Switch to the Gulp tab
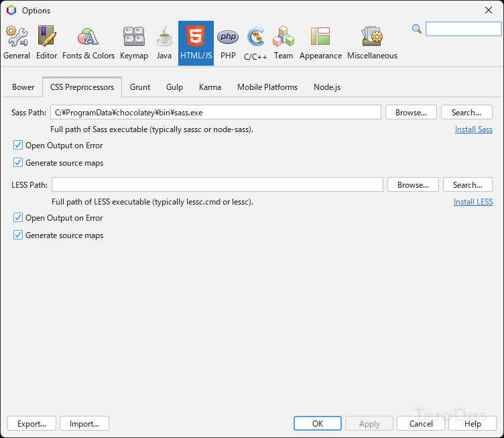This screenshot has width=504, height=438. 174,87
